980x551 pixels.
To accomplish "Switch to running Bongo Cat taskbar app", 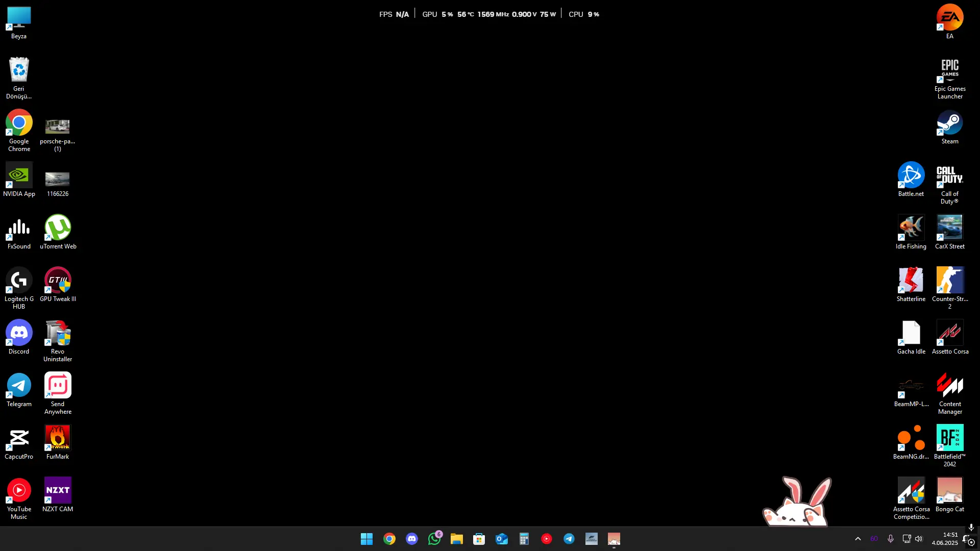I will [x=614, y=539].
